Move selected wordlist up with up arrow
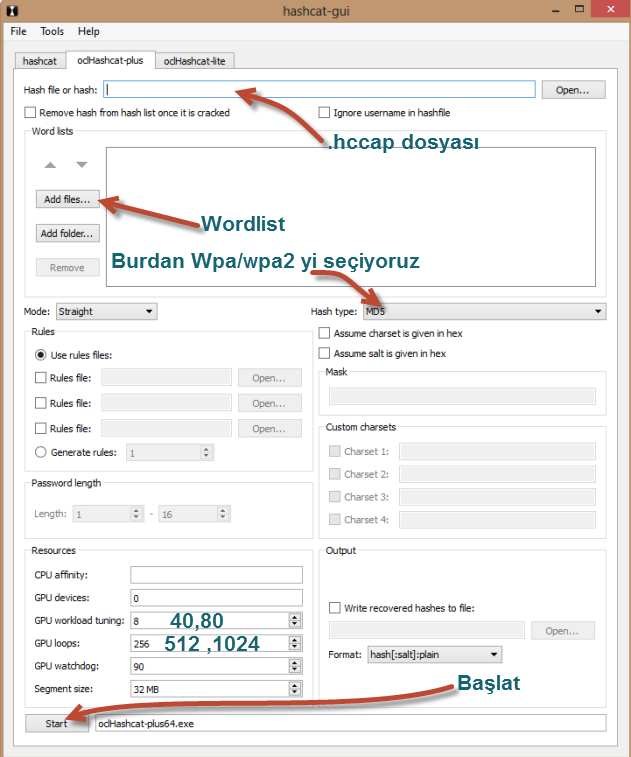 (x=50, y=165)
